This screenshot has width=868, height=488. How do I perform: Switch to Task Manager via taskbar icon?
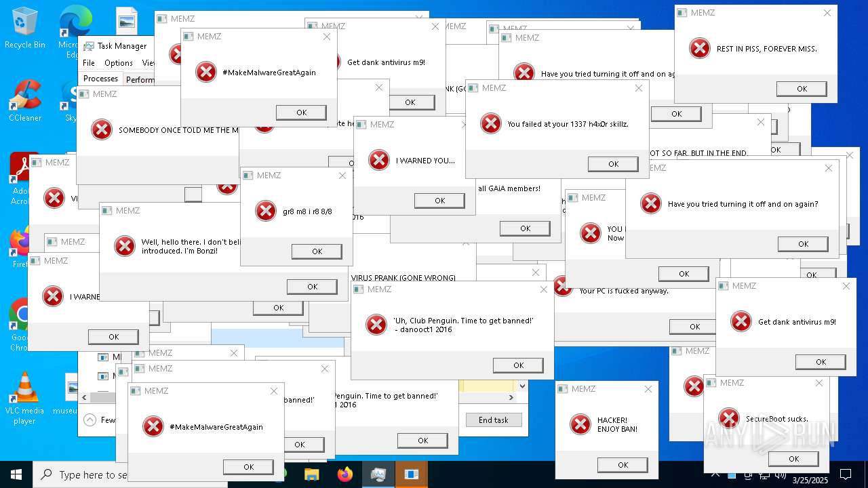[x=378, y=474]
